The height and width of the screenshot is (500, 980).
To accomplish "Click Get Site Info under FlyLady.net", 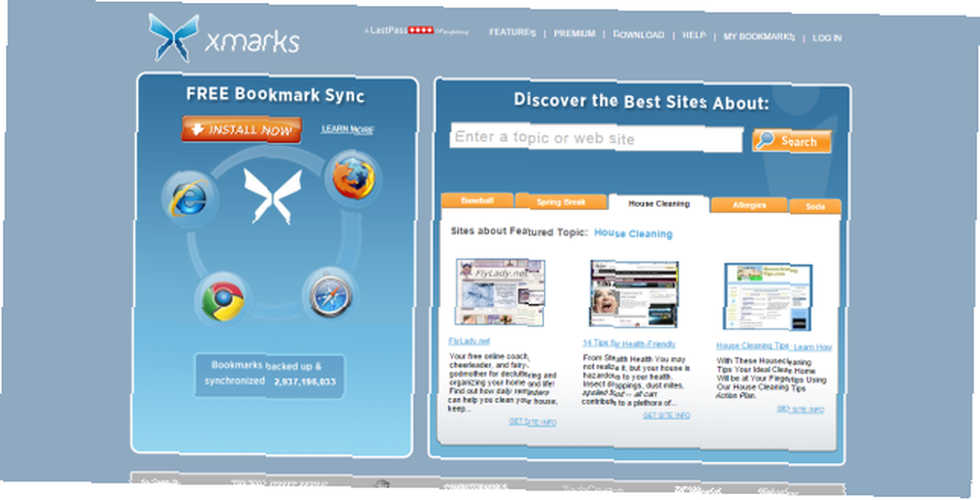I will 532,423.
